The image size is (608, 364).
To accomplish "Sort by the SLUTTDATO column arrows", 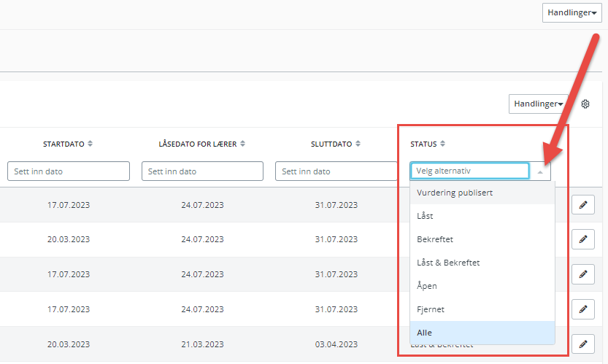I will click(358, 144).
